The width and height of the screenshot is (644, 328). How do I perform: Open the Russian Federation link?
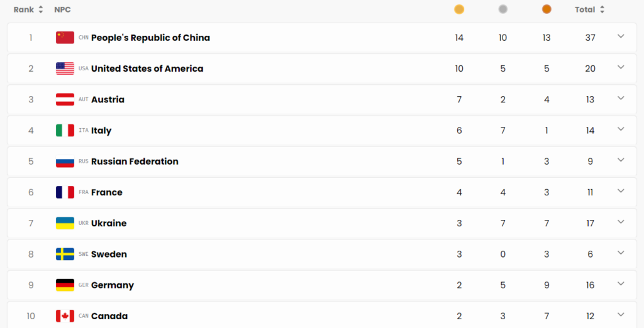click(135, 161)
